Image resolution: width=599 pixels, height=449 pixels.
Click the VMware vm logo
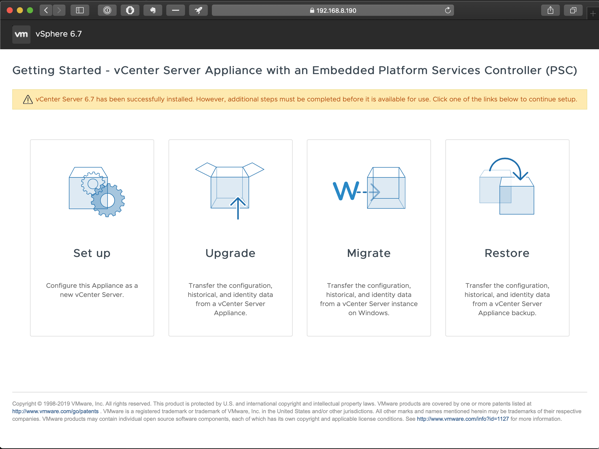[x=21, y=34]
